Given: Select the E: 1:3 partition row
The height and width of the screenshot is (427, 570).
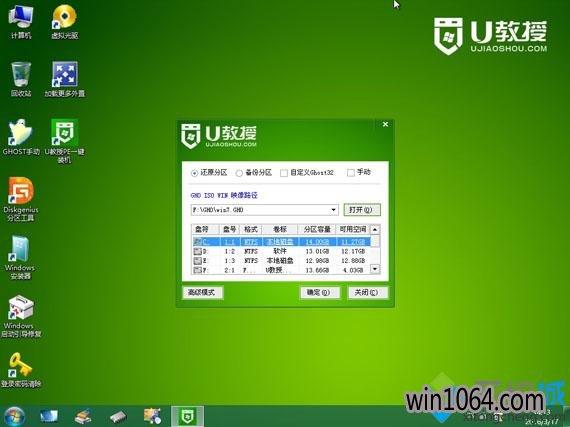Looking at the screenshot, I should [281, 261].
